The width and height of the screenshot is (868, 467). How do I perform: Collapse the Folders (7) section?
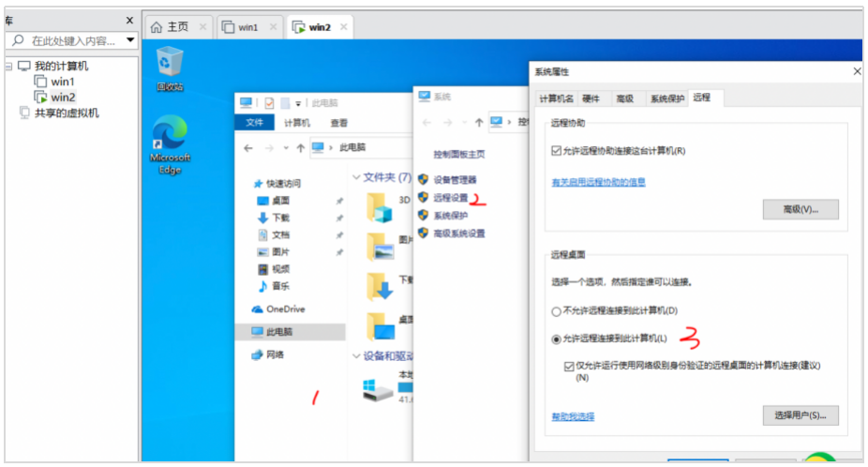click(x=356, y=177)
